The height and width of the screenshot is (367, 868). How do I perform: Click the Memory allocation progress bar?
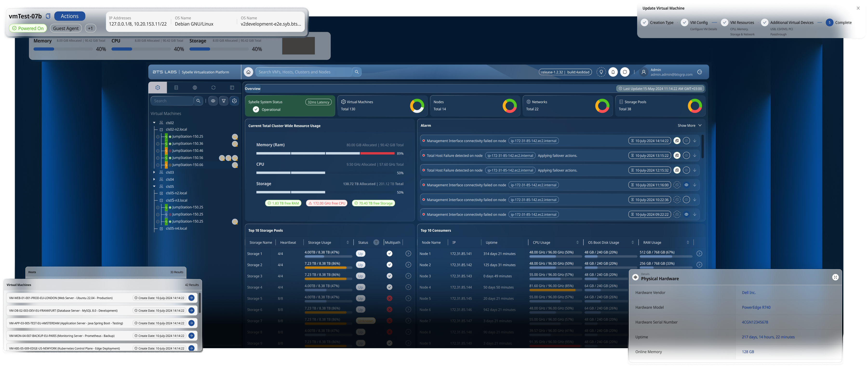pyautogui.click(x=63, y=49)
